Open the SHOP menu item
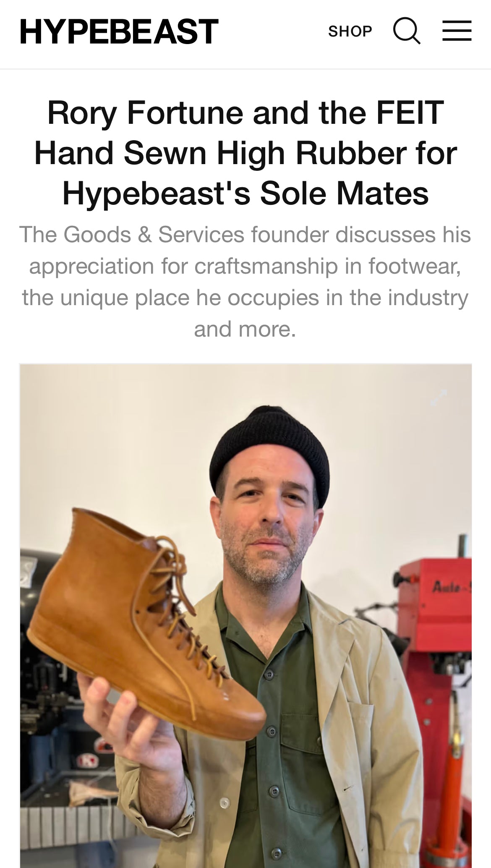 click(350, 31)
